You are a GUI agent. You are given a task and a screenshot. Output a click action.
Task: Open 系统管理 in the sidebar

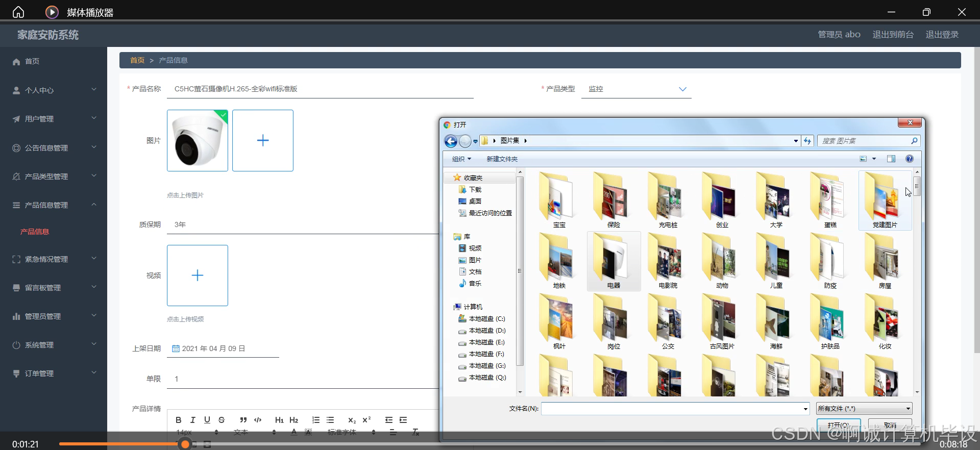[x=54, y=345]
